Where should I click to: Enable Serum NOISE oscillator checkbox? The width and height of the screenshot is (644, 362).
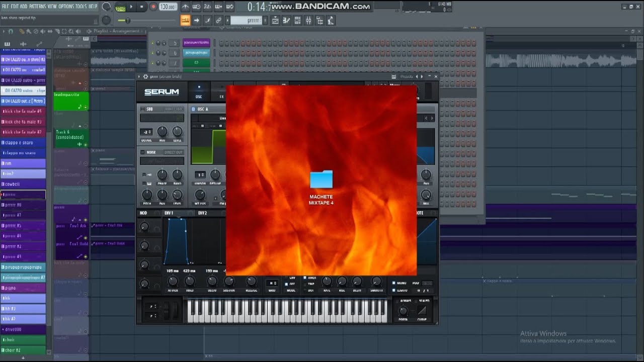coord(142,152)
